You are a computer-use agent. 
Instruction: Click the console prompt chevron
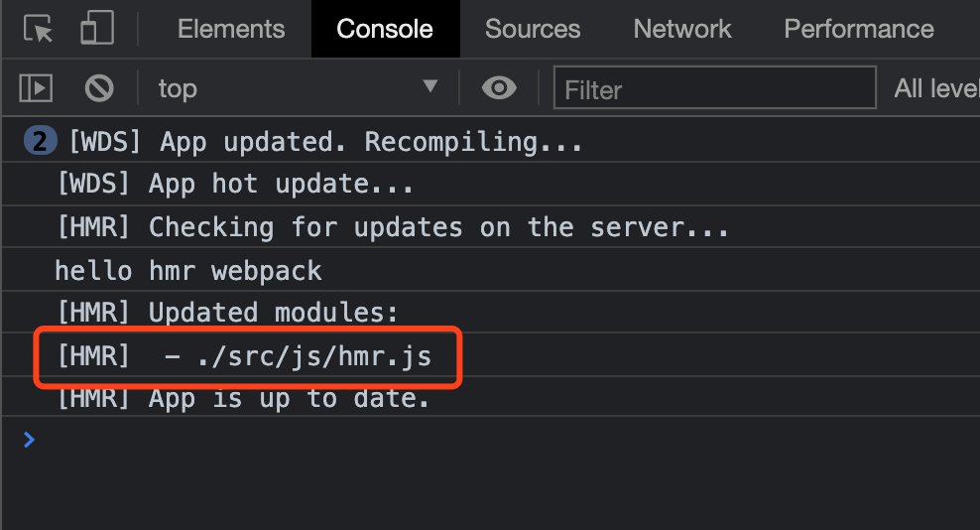pos(29,439)
